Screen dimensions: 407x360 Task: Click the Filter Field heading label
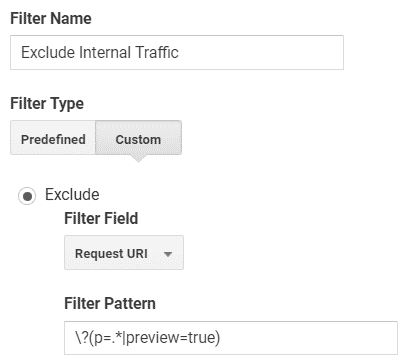(x=101, y=218)
